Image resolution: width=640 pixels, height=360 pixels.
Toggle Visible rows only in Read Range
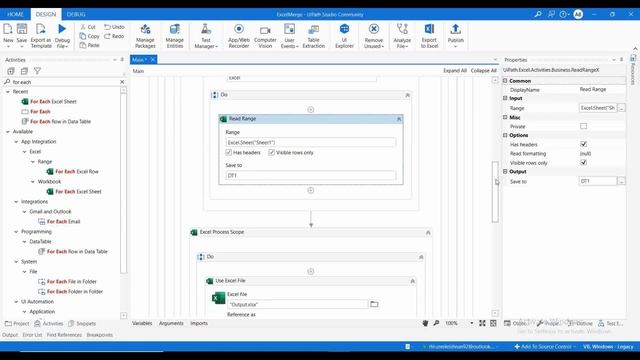[271, 152]
